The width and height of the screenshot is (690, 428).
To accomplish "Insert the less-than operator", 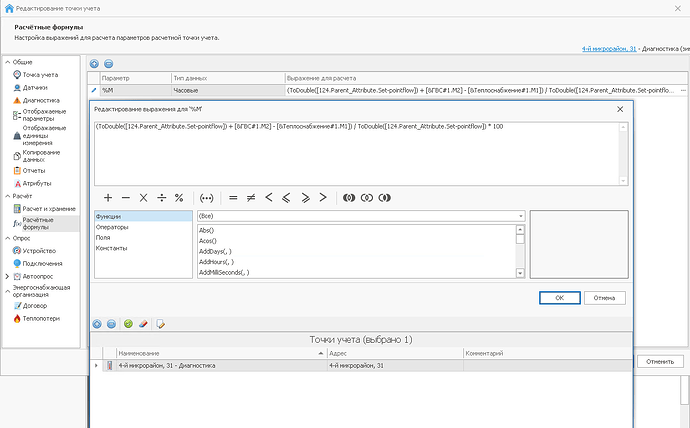I will (269, 198).
